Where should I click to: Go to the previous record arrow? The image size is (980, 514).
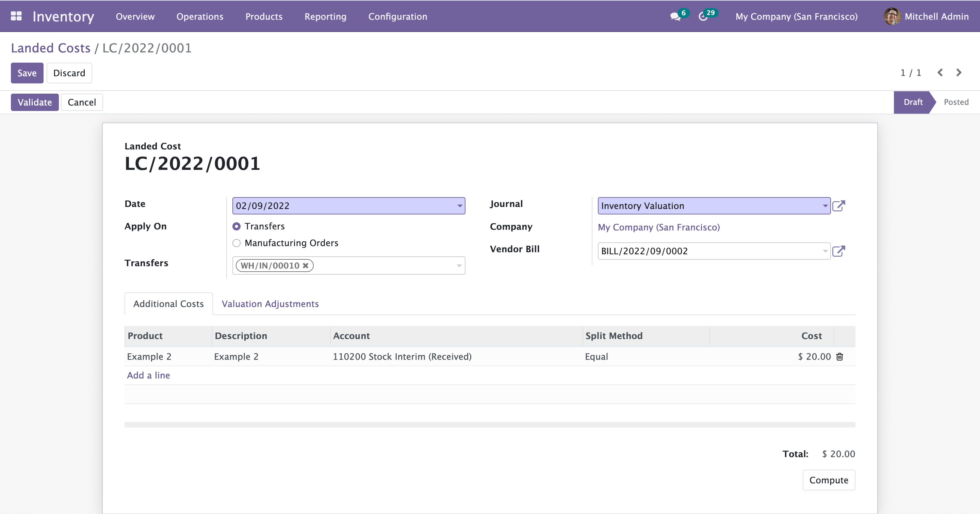940,73
